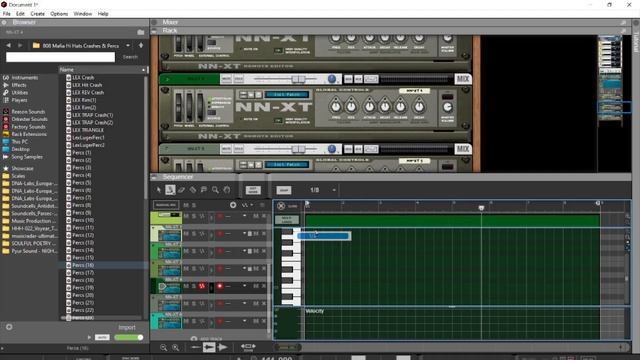Open the NN-XT 1 track dropdown arrow
640x360 pixels.
[x=244, y=233]
